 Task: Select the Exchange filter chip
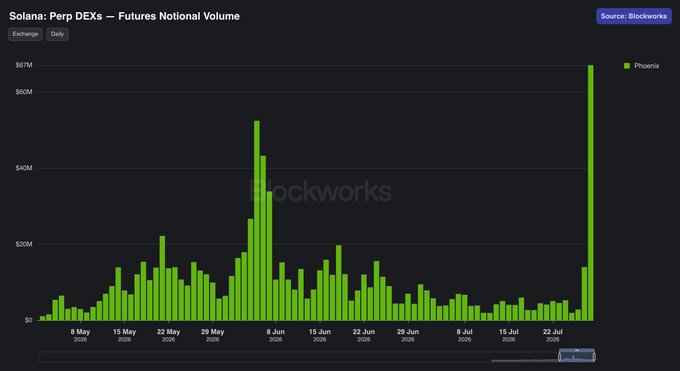pos(25,34)
